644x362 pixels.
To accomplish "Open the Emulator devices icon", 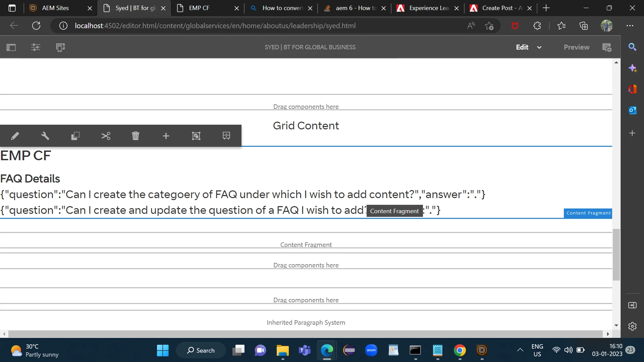I will (60, 47).
